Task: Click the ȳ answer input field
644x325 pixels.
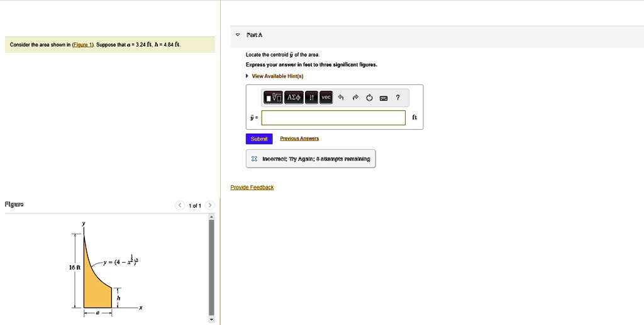Action: point(333,118)
